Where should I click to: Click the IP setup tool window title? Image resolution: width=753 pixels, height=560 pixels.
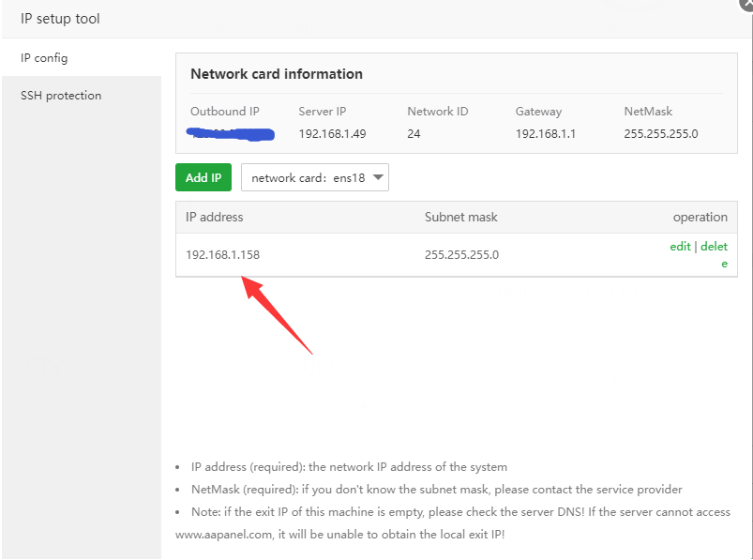point(60,19)
